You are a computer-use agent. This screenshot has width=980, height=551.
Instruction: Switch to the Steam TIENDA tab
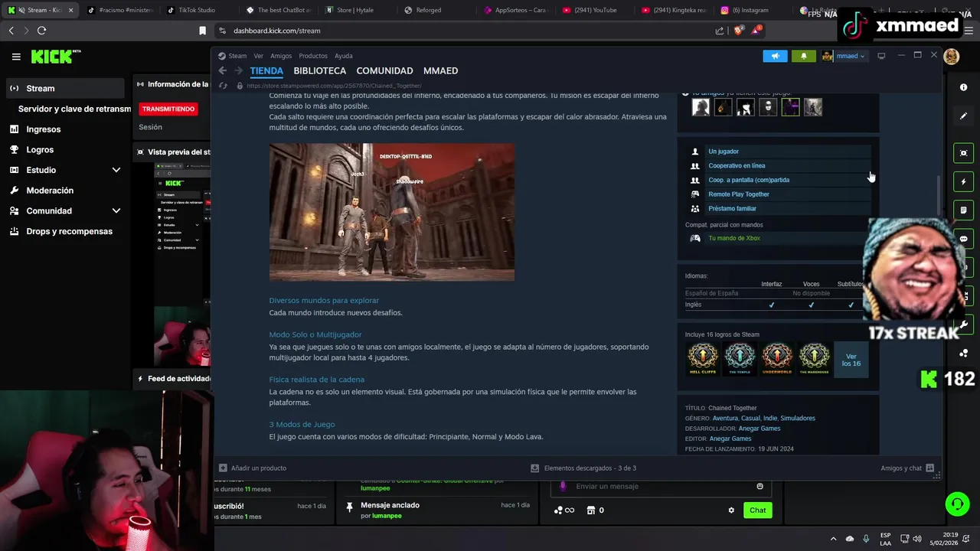click(266, 70)
